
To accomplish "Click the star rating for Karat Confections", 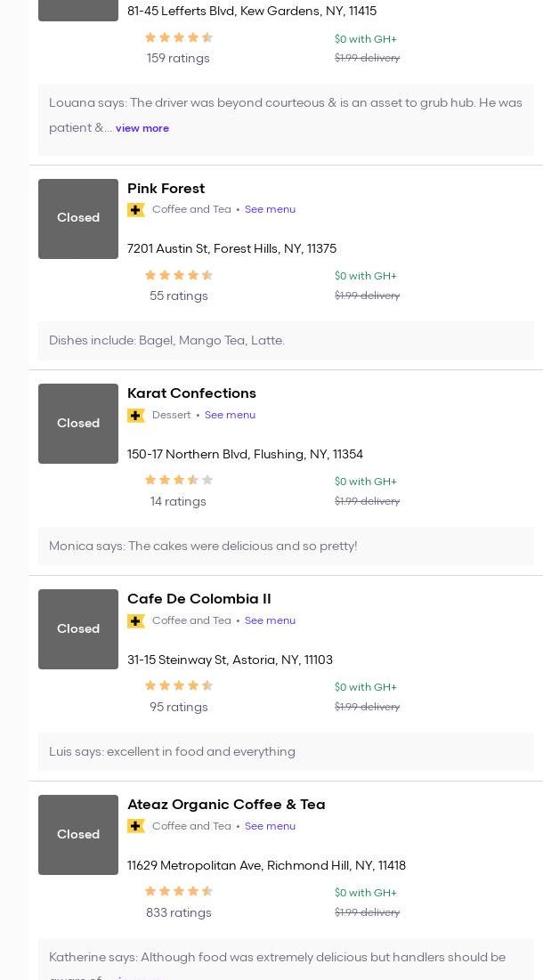I will pyautogui.click(x=178, y=481).
